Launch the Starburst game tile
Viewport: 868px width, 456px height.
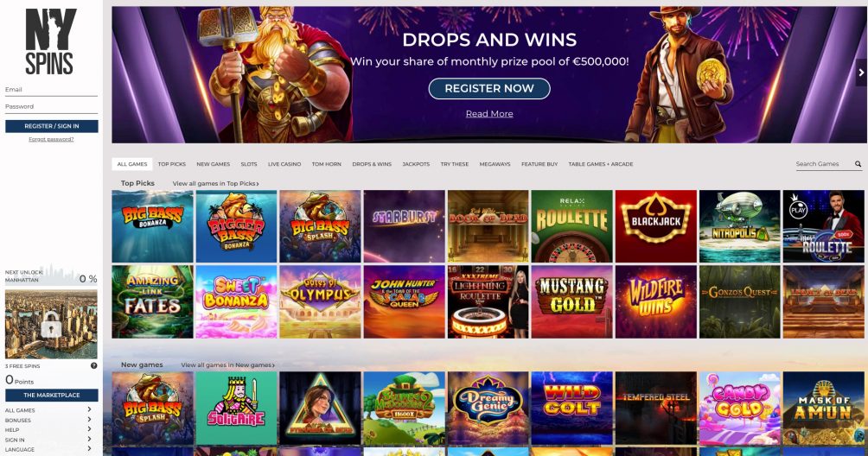click(404, 226)
